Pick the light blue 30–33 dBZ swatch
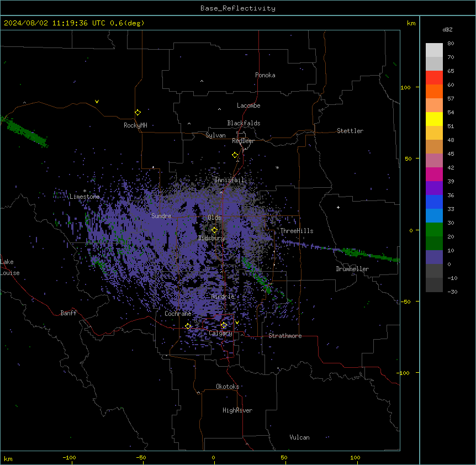Image resolution: width=476 pixels, height=465 pixels. (434, 216)
